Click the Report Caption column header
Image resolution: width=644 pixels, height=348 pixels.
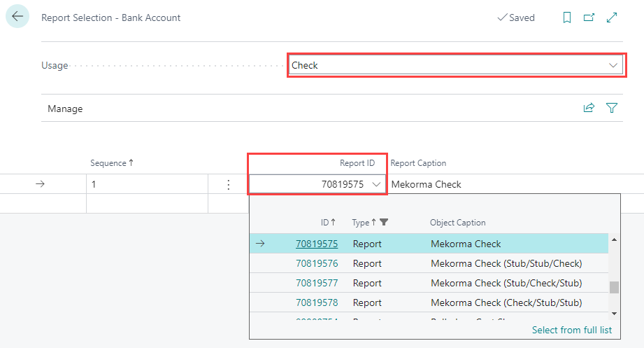pyautogui.click(x=418, y=163)
